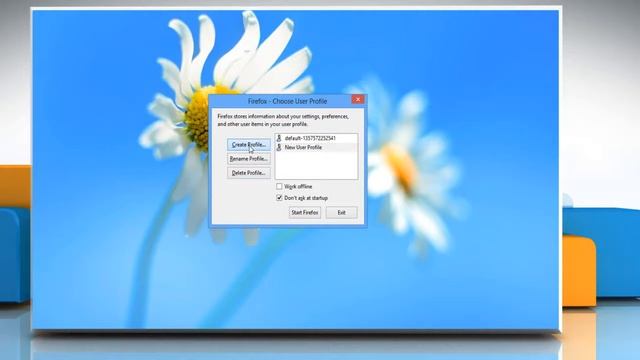Launch with Start Firefox button

(304, 212)
